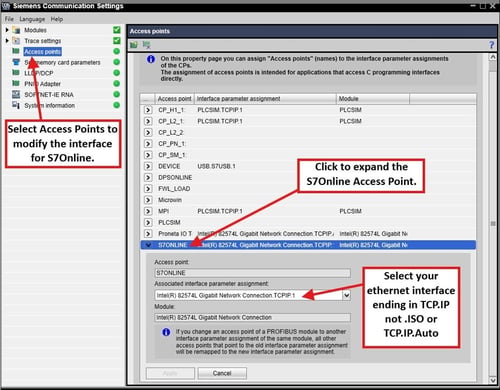The image size is (500, 390).
Task: Expand the FWL_LOAD access point row
Action: (x=148, y=189)
